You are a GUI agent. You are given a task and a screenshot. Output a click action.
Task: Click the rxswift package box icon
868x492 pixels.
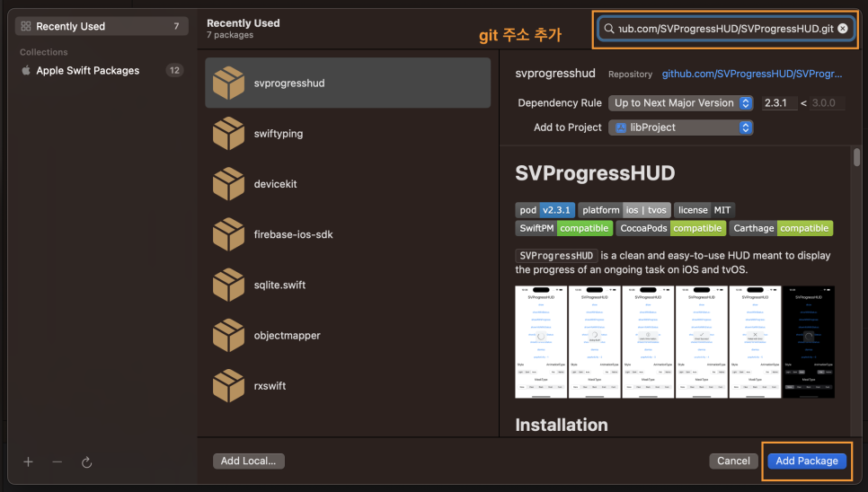click(x=228, y=386)
